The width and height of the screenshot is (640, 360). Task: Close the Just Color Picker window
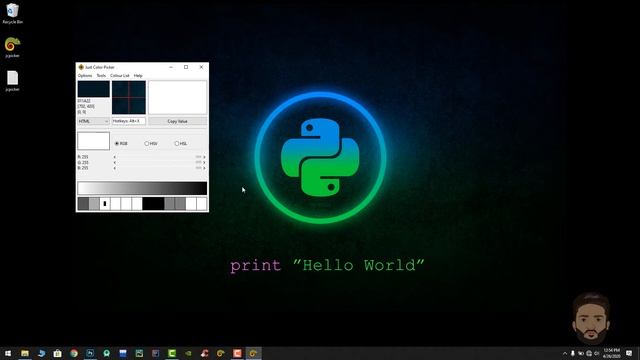[x=201, y=67]
